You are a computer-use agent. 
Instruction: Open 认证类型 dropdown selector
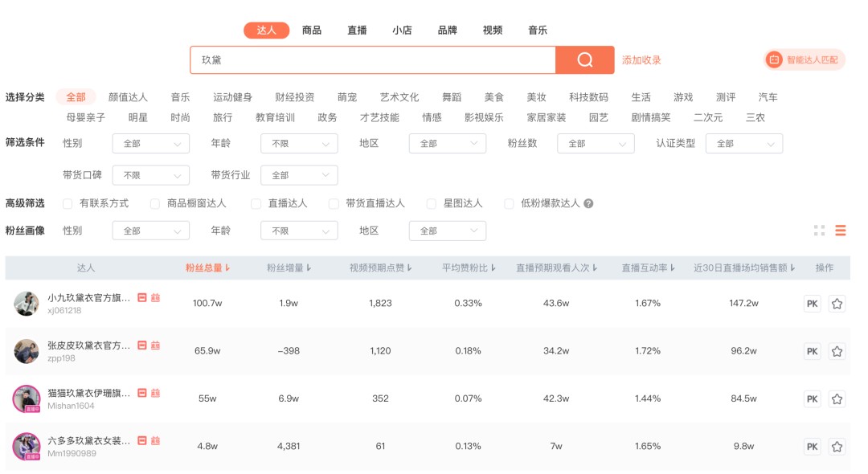744,143
